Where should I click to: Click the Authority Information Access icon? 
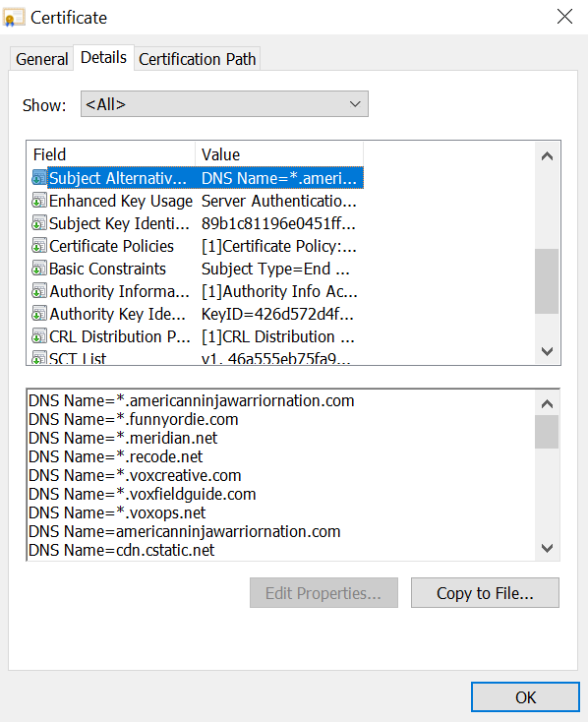point(39,291)
